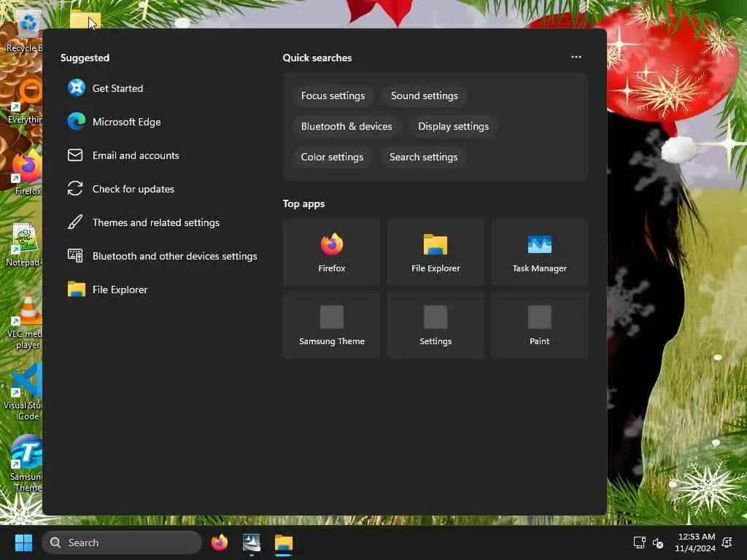Select the Recycle Bin desktop icon
The image size is (747, 560).
pos(24,32)
